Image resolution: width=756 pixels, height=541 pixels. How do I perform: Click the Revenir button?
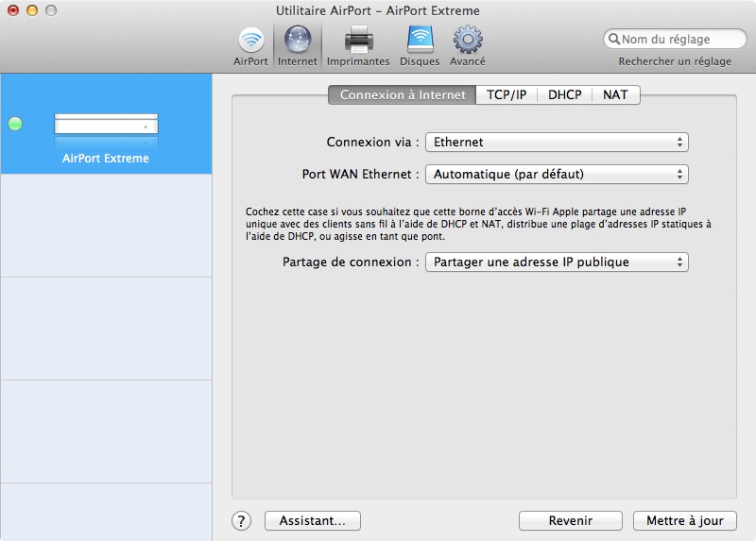pos(571,521)
